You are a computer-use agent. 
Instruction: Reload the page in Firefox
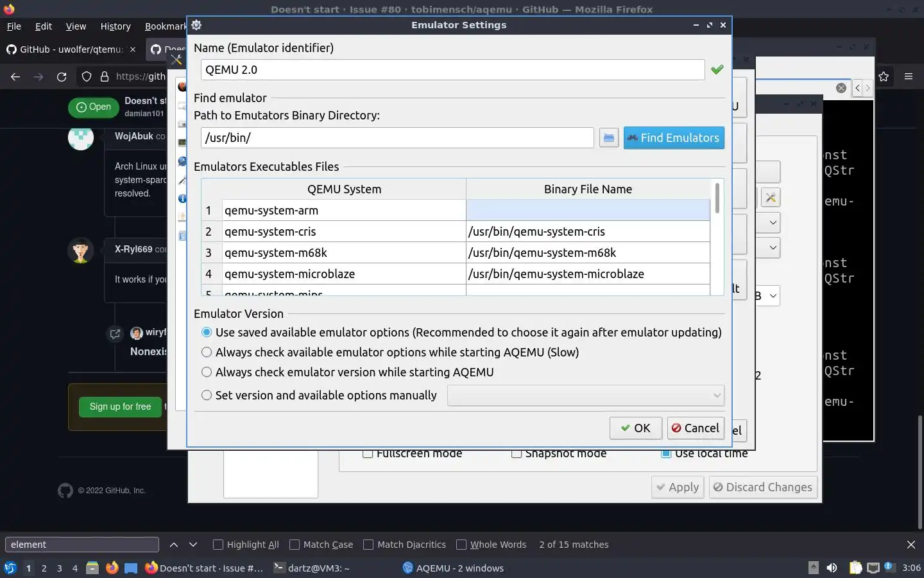[x=62, y=76]
